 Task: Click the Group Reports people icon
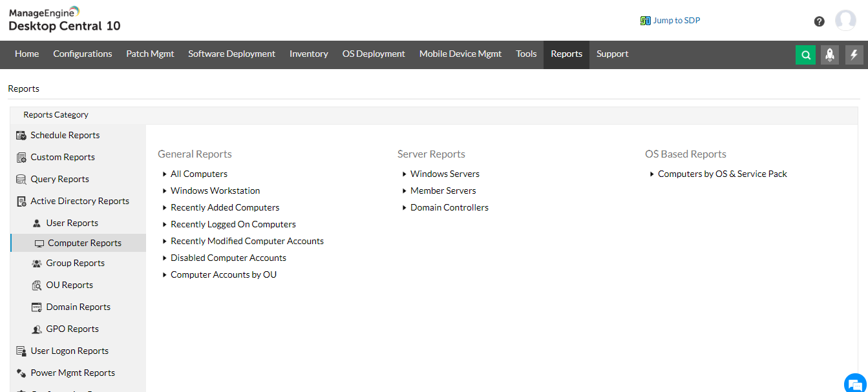[37, 263]
